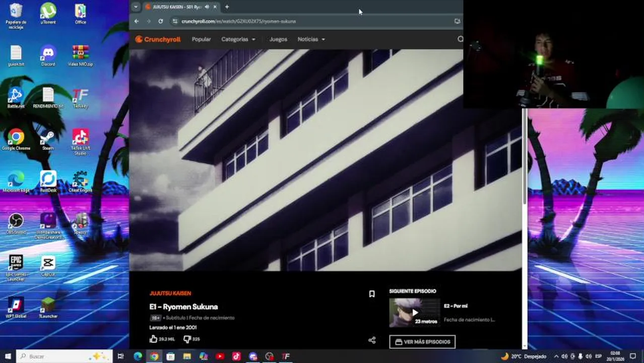Viewport: 644px width, 363px height.
Task: Expand the Noticias dropdown
Action: click(311, 39)
